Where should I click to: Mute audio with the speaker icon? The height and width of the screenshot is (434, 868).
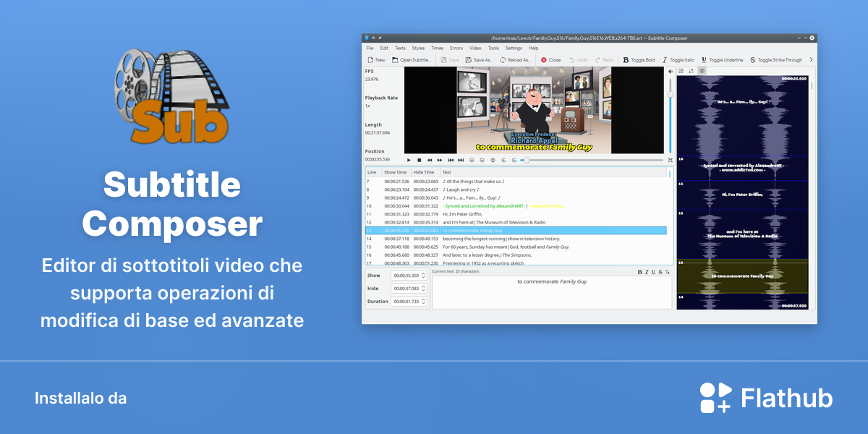click(670, 71)
